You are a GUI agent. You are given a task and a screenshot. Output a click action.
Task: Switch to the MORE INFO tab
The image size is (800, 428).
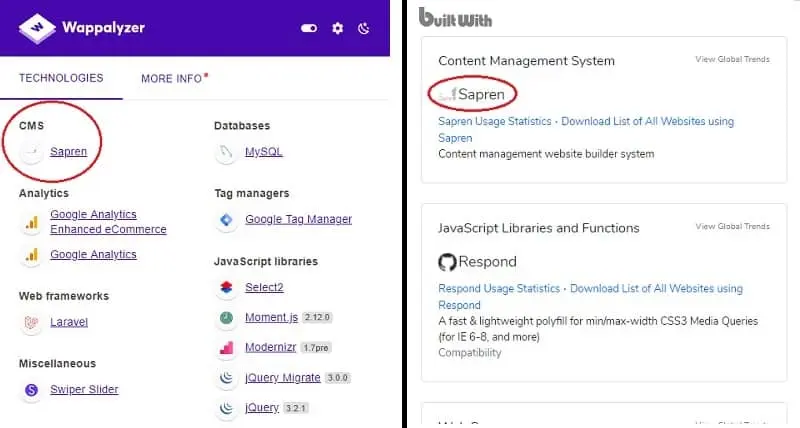point(171,79)
